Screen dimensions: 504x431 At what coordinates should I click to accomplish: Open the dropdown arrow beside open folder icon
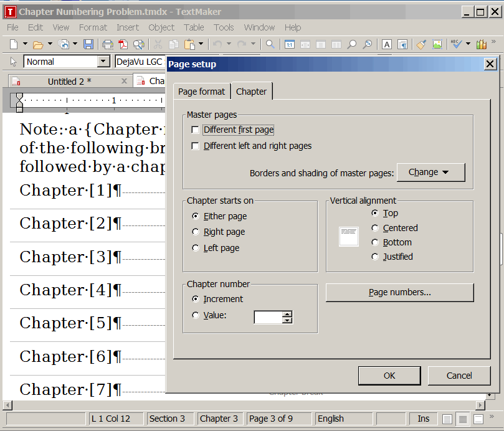[50, 44]
